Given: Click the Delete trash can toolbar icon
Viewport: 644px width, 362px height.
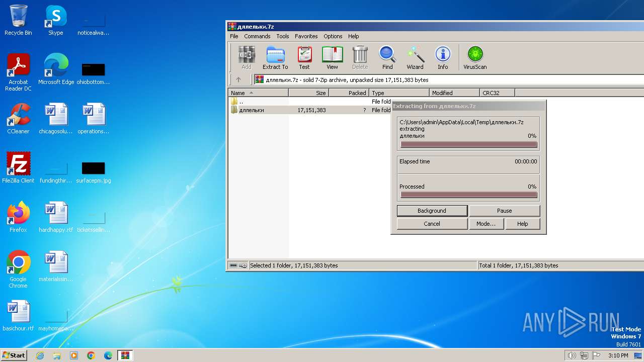Looking at the screenshot, I should pos(360,58).
